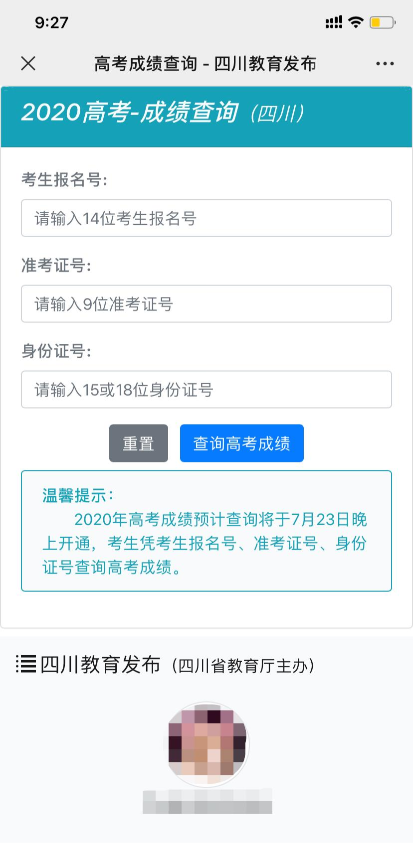Screen dimensions: 413x868
Task: Tap the 9:27 clock in status bar
Action: click(x=51, y=22)
